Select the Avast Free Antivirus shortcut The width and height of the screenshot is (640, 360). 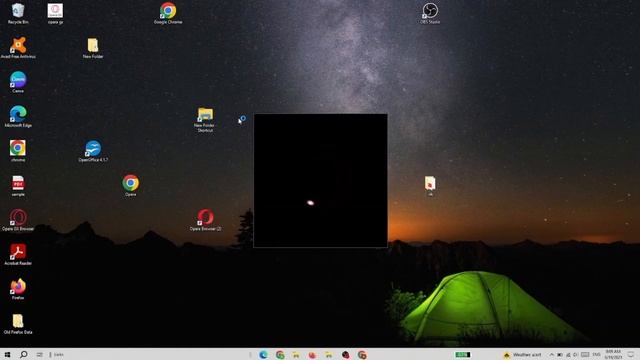point(18,48)
